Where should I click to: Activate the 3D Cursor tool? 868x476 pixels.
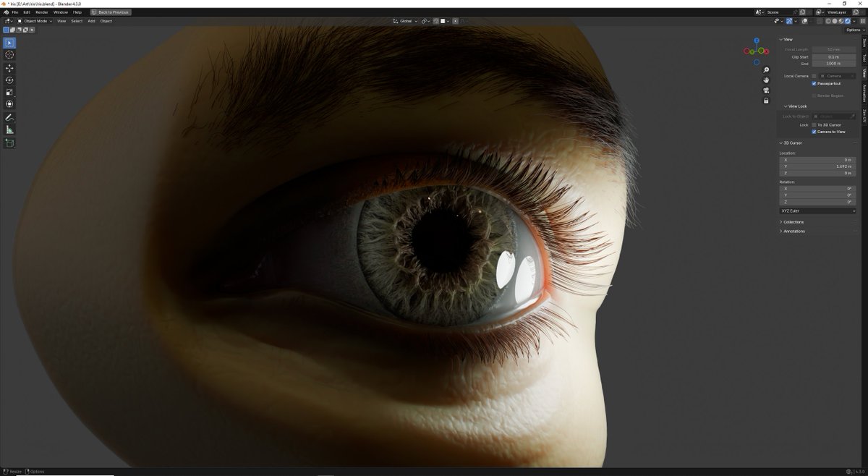(9, 55)
